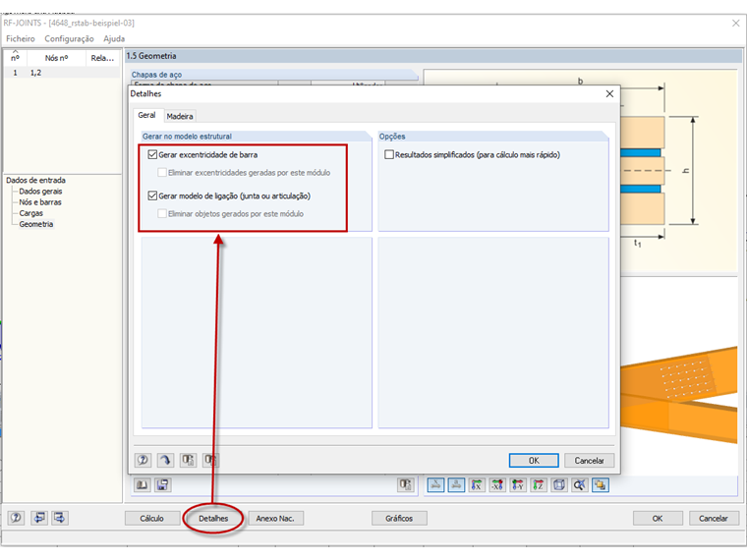Close the Detalhes dialog with X
Viewport: 747px width, 560px height.
(x=609, y=93)
